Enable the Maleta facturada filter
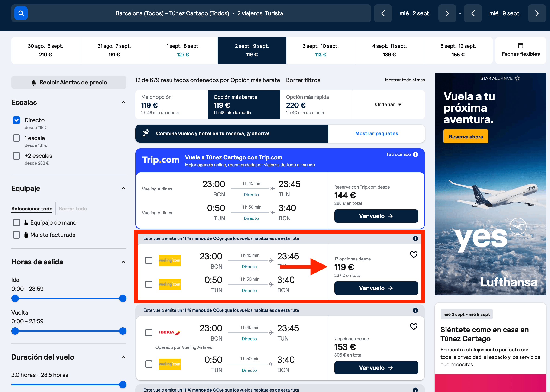This screenshot has height=392, width=550. pyautogui.click(x=16, y=235)
